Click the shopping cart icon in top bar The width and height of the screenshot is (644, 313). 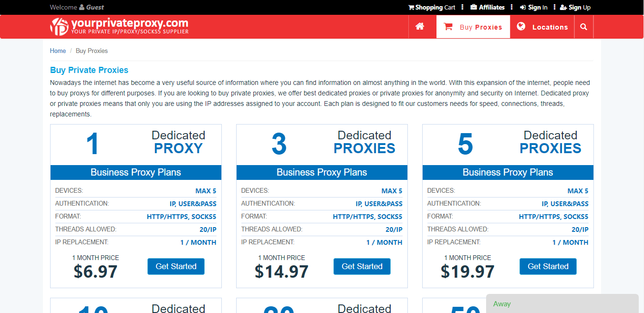pos(411,7)
